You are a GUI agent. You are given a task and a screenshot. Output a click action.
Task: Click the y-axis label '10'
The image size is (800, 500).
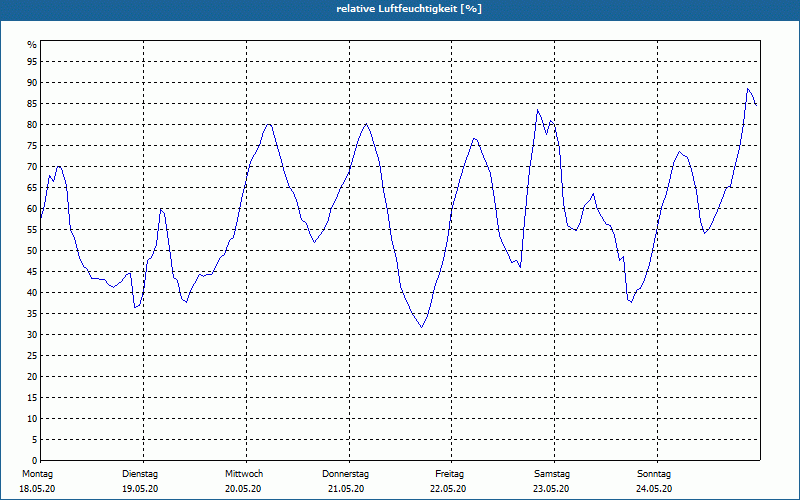(32, 419)
